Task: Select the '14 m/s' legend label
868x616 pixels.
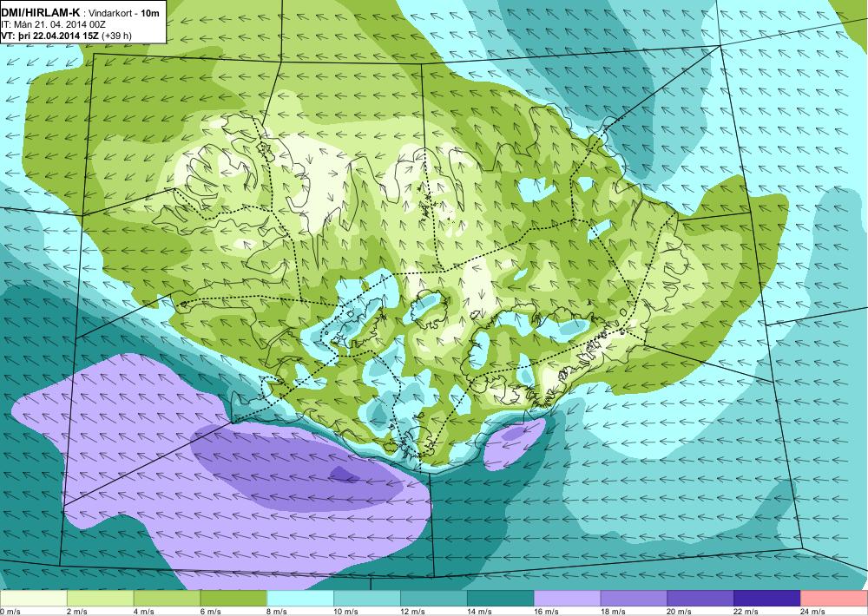Action: 479,612
